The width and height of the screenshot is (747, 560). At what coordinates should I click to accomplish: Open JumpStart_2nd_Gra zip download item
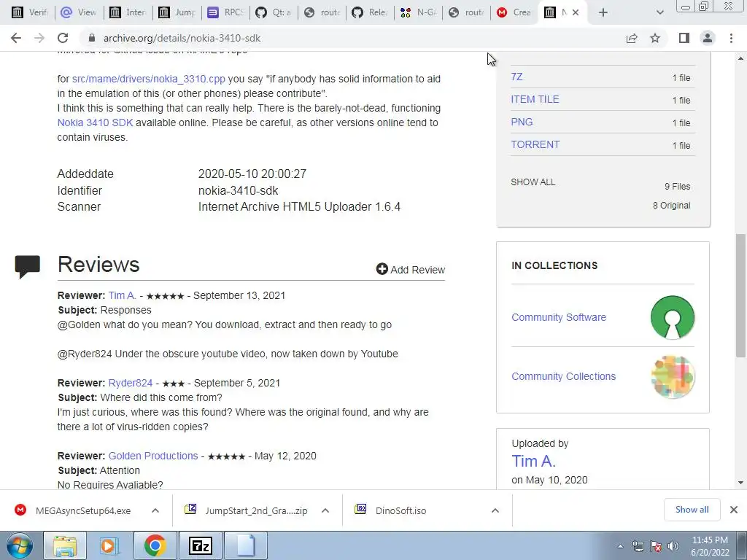click(x=247, y=510)
